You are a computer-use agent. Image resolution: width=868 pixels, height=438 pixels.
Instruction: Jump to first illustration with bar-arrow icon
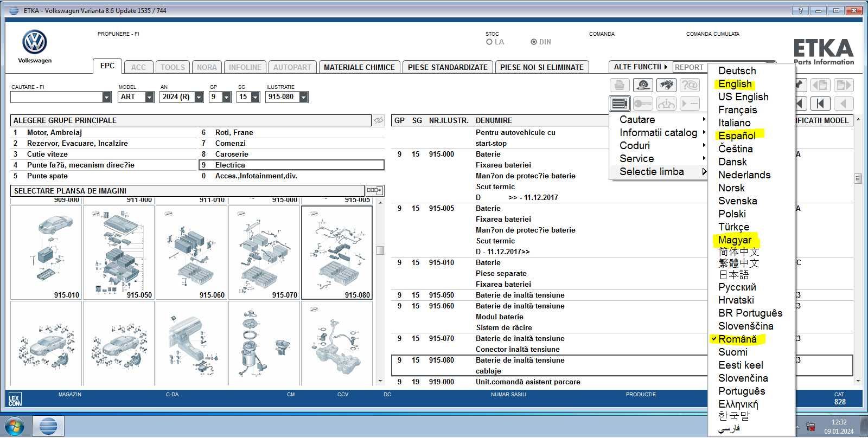[x=820, y=104]
